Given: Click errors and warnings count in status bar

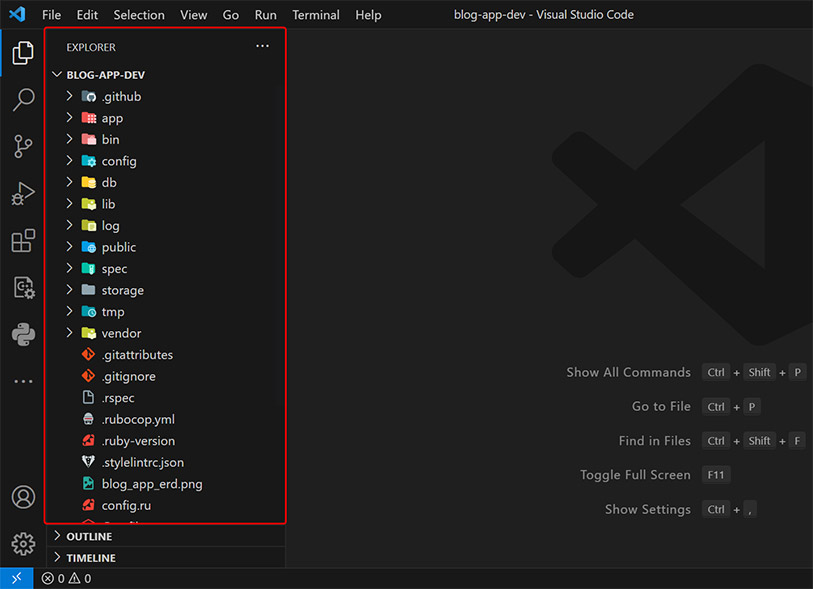Looking at the screenshot, I should (66, 578).
